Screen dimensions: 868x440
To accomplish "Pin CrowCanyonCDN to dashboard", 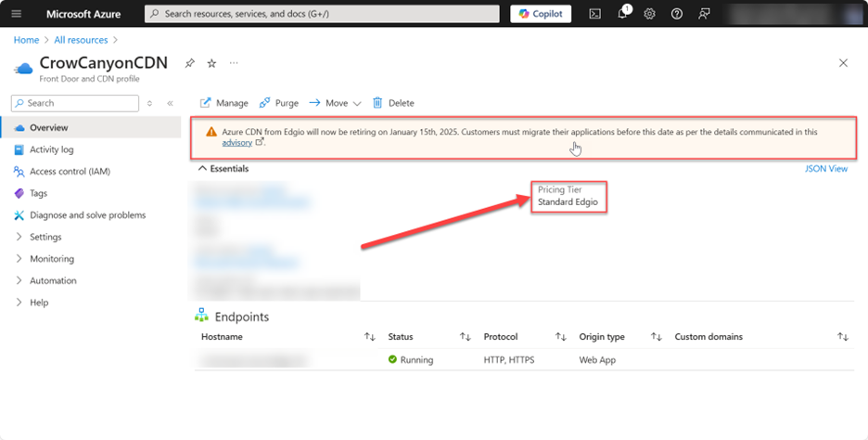I will pyautogui.click(x=190, y=63).
